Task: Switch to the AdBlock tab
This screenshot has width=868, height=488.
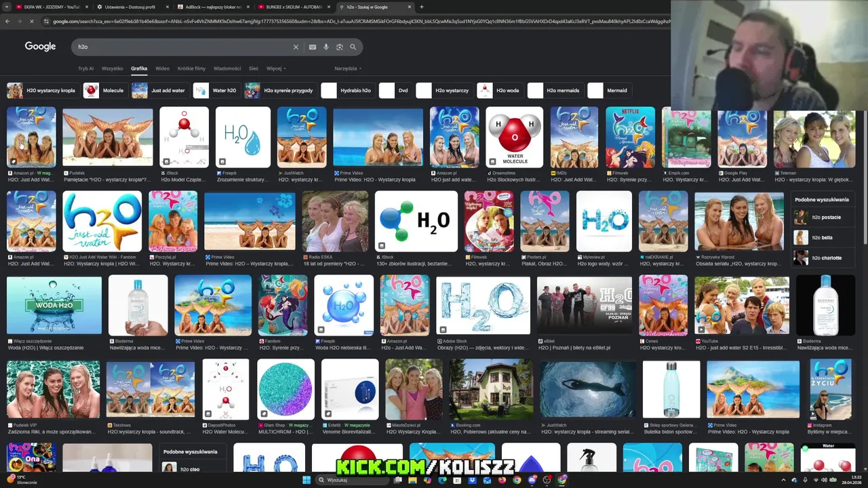Action: pyautogui.click(x=213, y=7)
